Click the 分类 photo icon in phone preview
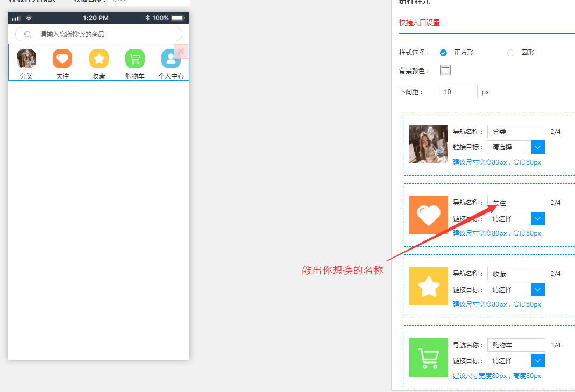Image resolution: width=575 pixels, height=392 pixels. (x=26, y=59)
